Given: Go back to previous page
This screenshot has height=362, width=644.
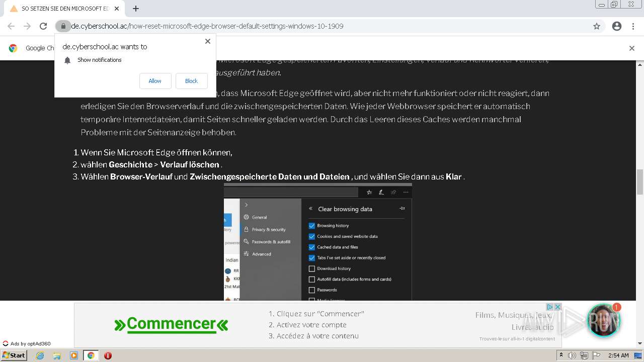Looking at the screenshot, I should pyautogui.click(x=11, y=26).
